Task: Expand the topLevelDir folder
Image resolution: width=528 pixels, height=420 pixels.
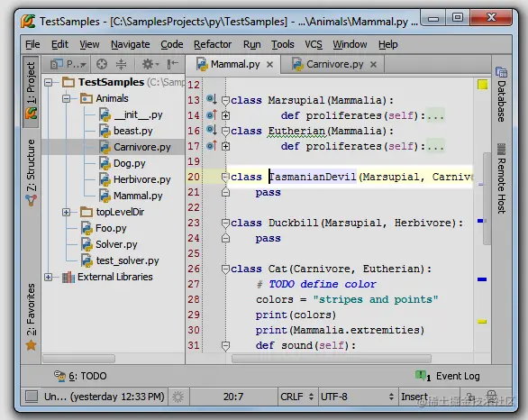Action: [x=67, y=212]
